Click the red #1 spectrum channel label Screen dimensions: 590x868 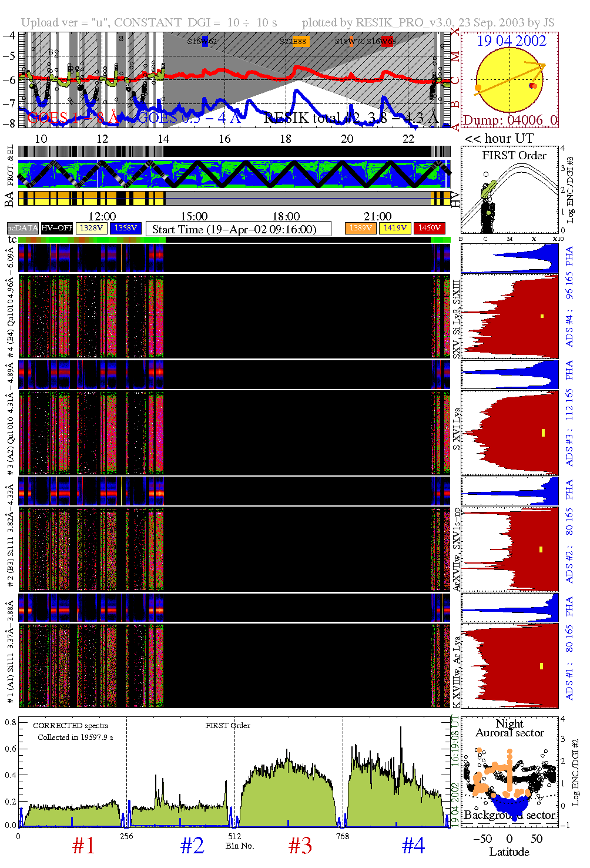click(x=83, y=846)
